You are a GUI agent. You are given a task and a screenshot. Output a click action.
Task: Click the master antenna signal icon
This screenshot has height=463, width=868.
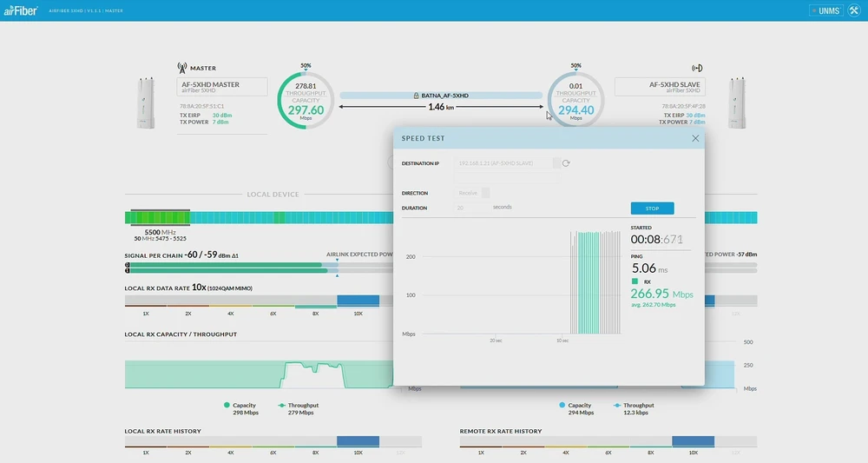(x=182, y=68)
